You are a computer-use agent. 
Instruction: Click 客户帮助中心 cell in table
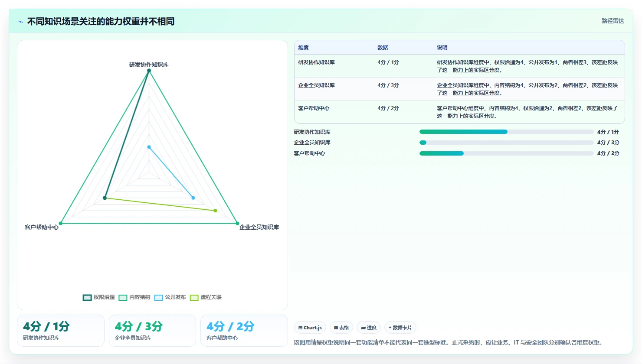point(314,108)
